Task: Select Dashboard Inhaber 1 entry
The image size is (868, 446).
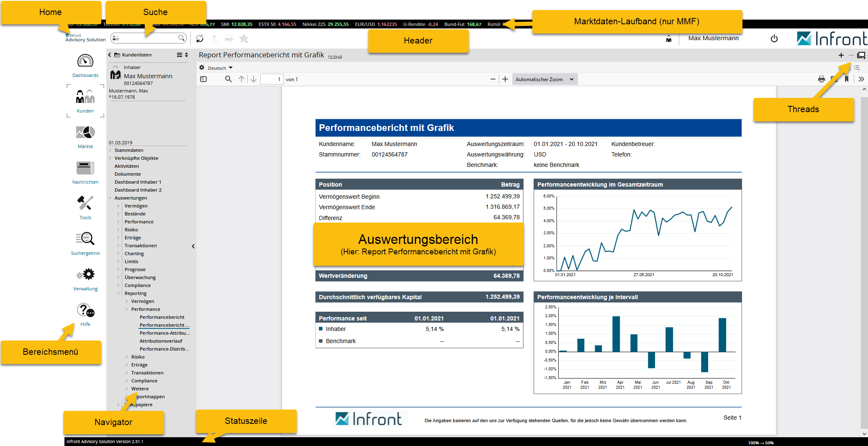Action: click(138, 182)
